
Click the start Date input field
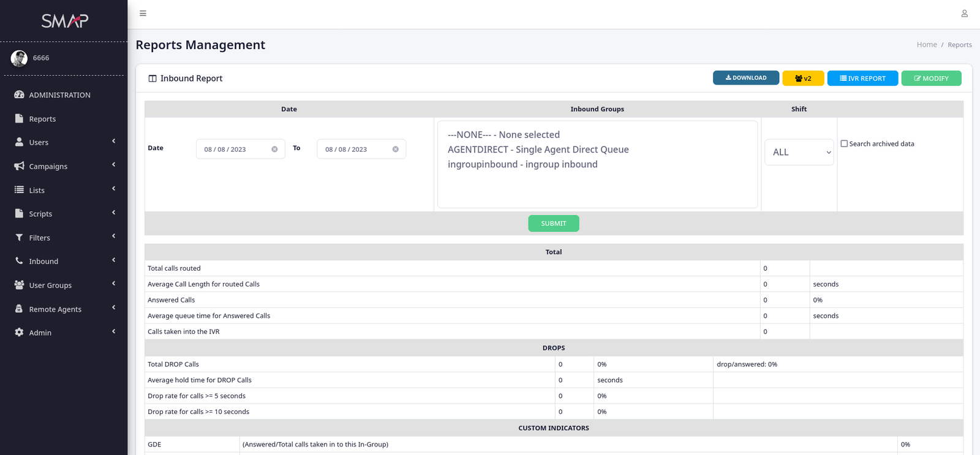coord(241,149)
